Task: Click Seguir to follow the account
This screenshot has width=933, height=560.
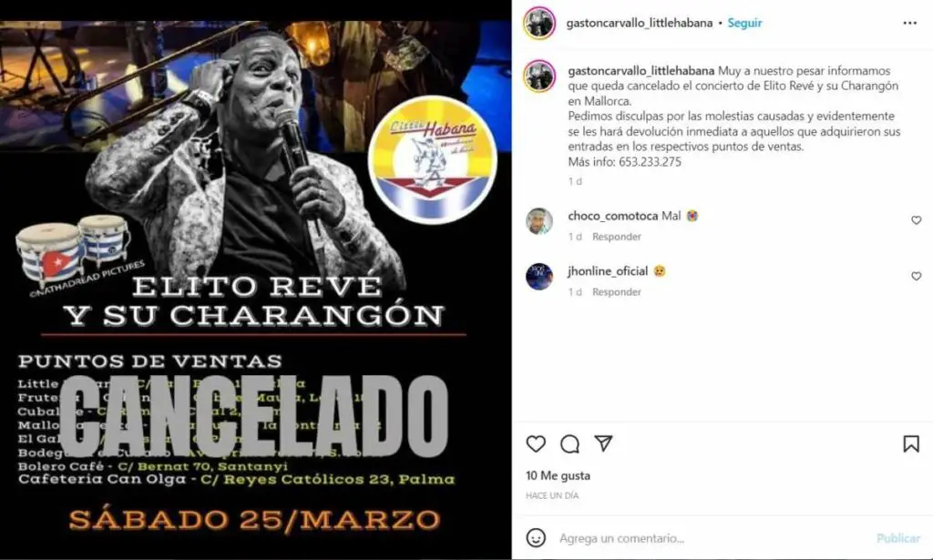Action: coord(744,23)
